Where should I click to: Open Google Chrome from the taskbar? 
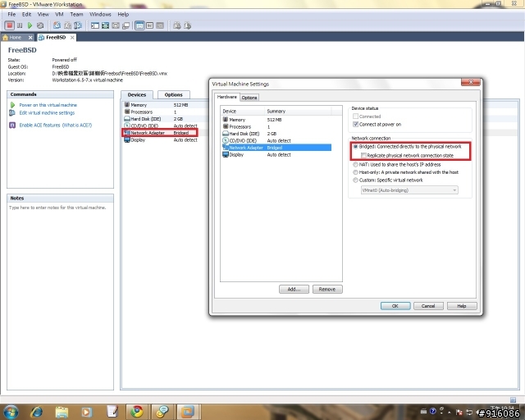(x=137, y=412)
